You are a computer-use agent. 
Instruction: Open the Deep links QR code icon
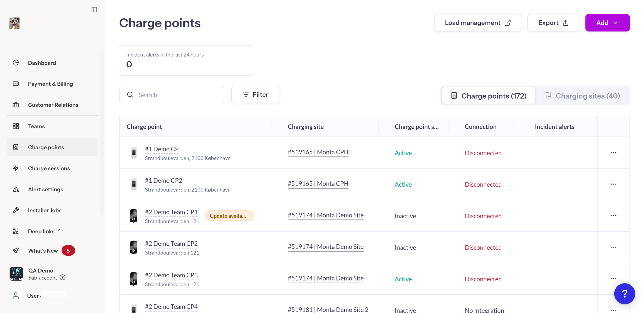click(16, 231)
